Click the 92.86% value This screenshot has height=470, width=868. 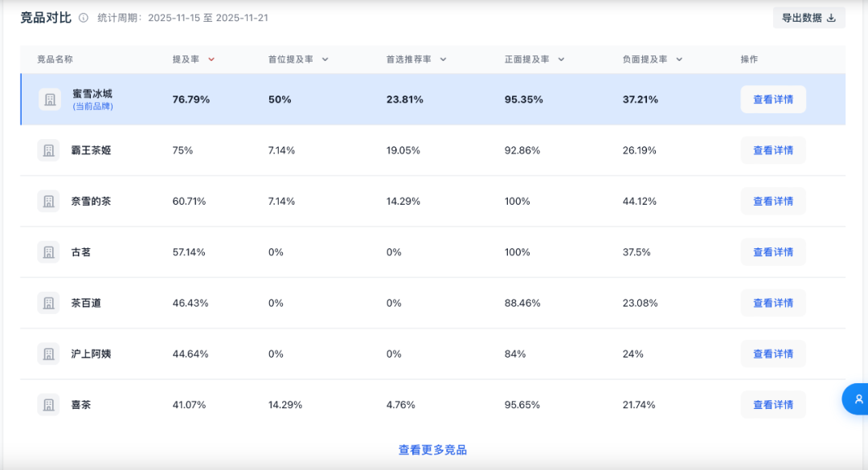tap(522, 150)
